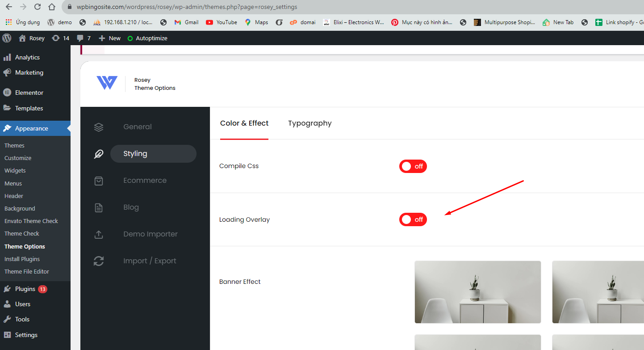644x350 pixels.
Task: Open the YouTube bookmark
Action: point(222,22)
